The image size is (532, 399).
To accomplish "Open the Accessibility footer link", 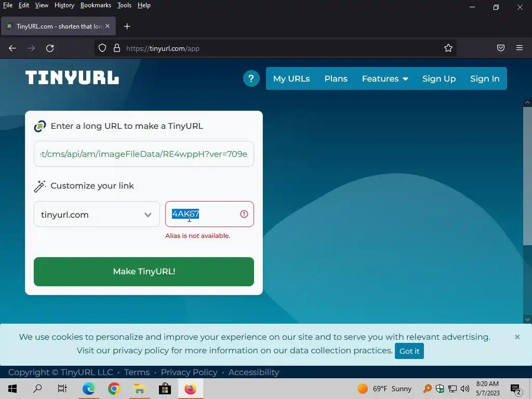I will pyautogui.click(x=254, y=372).
